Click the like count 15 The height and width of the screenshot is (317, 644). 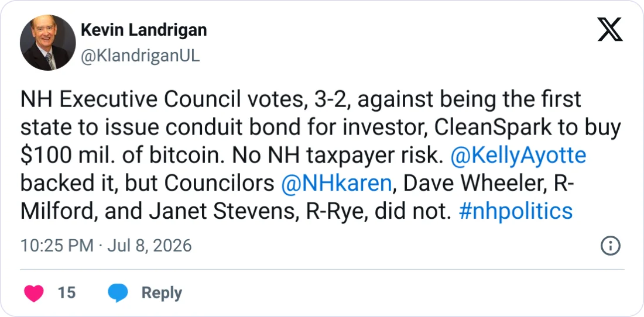click(67, 293)
